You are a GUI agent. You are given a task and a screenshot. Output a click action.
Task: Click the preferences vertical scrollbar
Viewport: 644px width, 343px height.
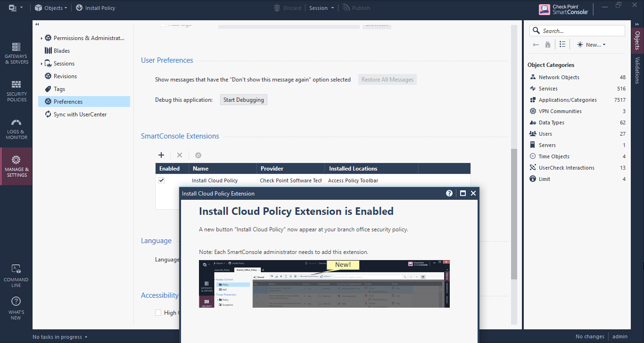(x=514, y=214)
